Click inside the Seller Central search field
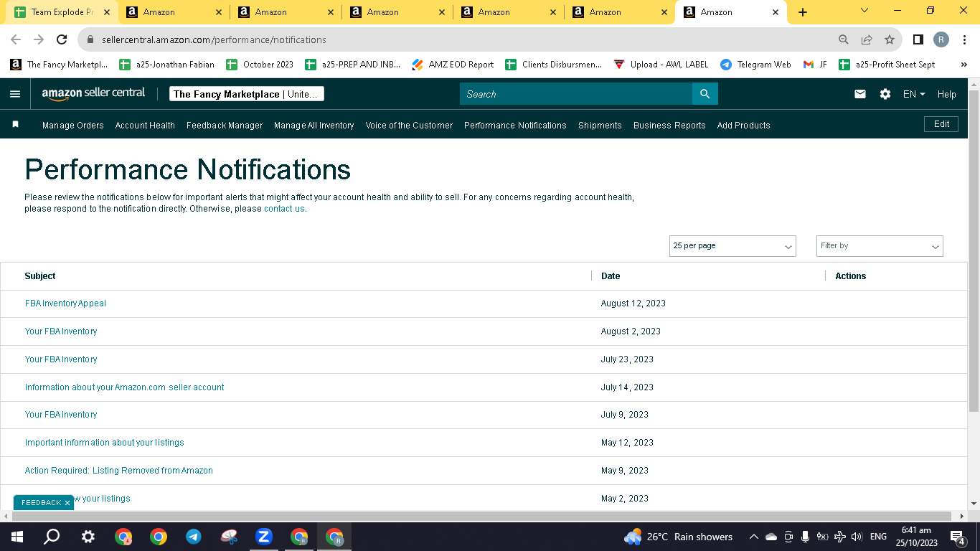Screen dimensions: 980x551 [576, 94]
